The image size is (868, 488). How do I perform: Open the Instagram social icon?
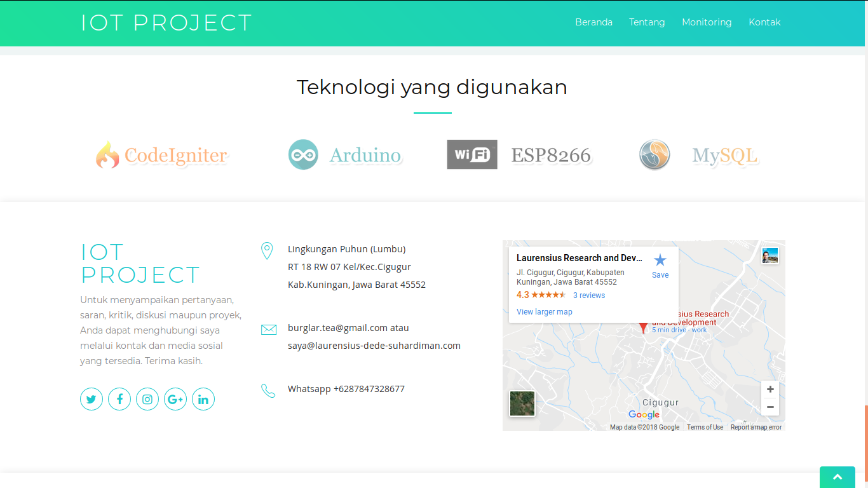pyautogui.click(x=147, y=399)
